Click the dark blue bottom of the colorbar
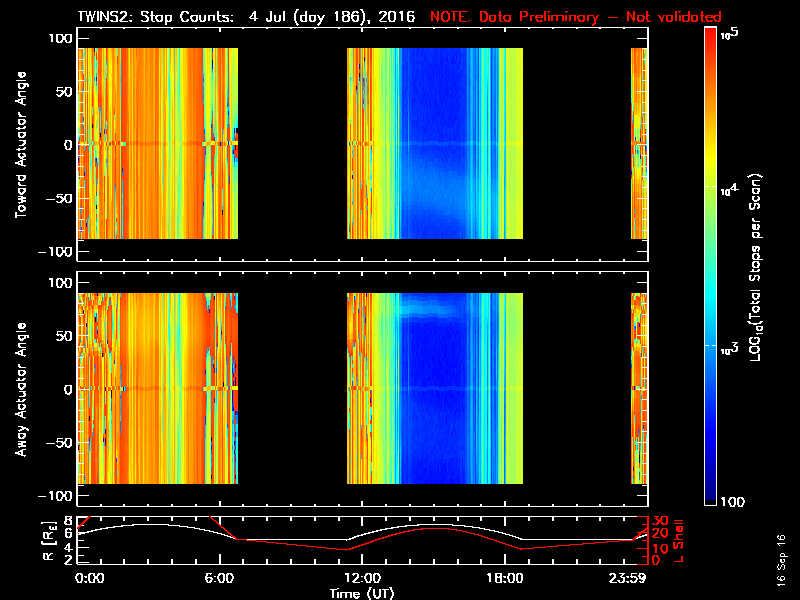Viewport: 800px width, 600px height. (711, 495)
